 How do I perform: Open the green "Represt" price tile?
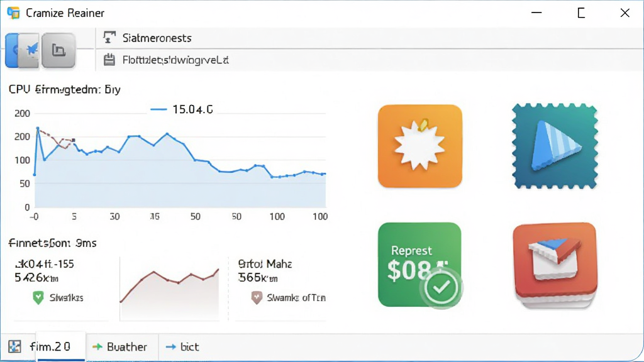(x=419, y=265)
